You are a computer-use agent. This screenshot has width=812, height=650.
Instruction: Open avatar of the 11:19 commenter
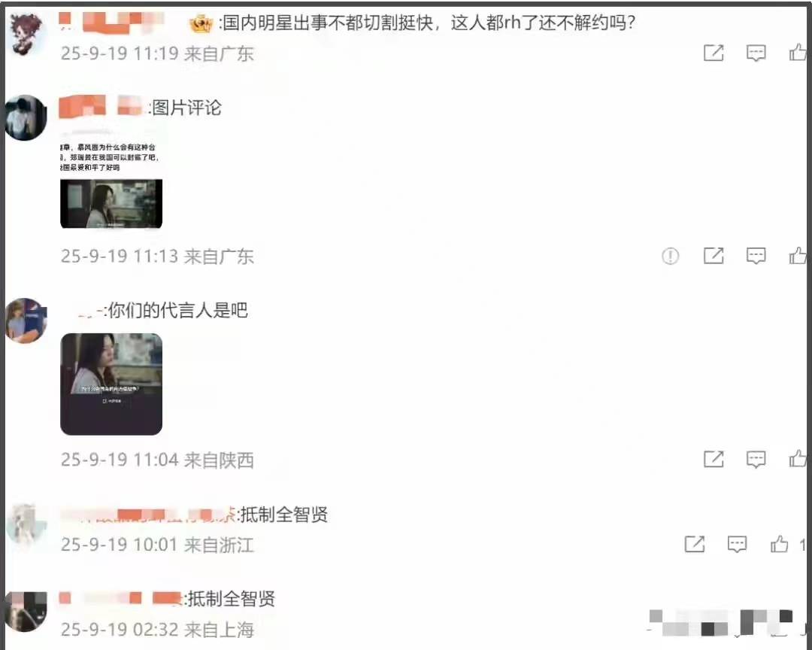(26, 34)
